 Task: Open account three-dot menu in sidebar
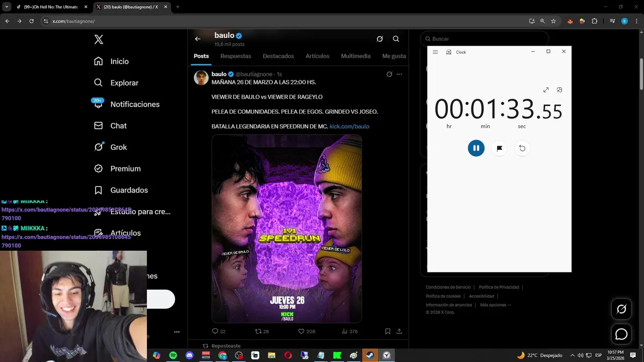click(177, 332)
